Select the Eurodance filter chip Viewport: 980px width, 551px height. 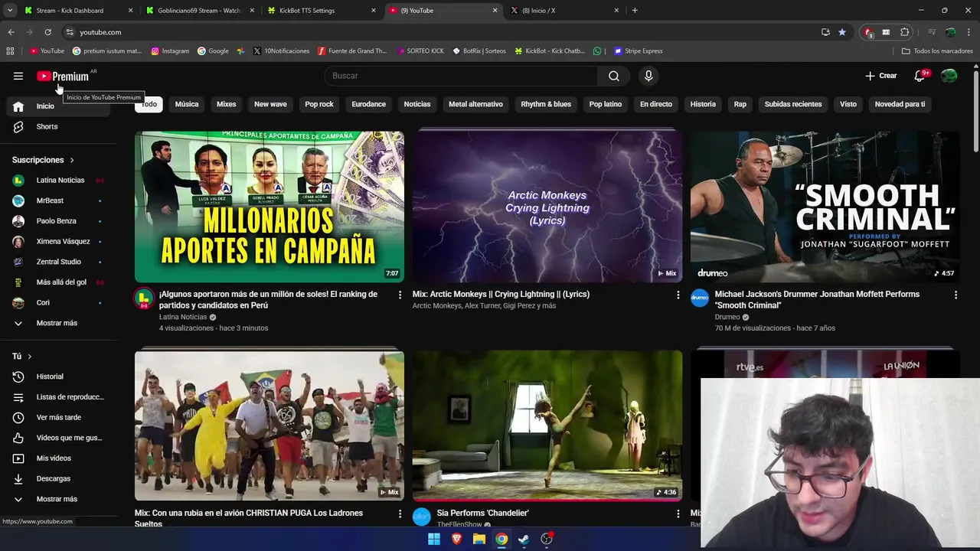(369, 104)
